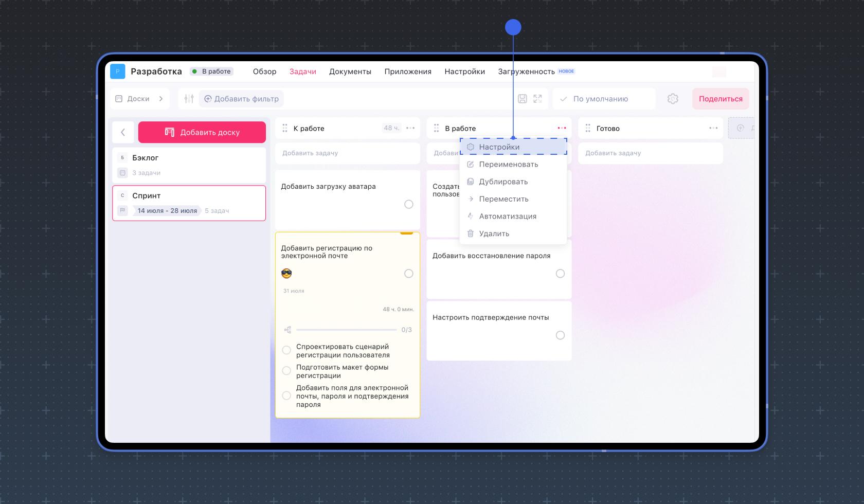Click trash icon next to Удалить
The image size is (864, 504).
click(470, 233)
